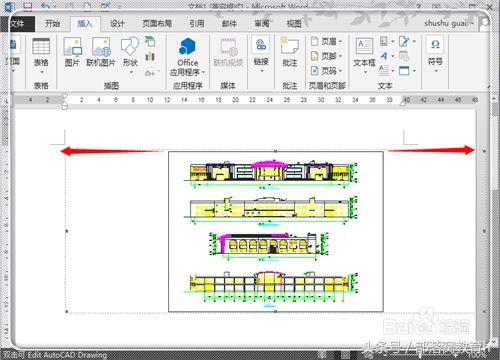This screenshot has height=360, width=500.
Task: Expand the 页码 (Page Number) dropdown
Action: tap(340, 71)
